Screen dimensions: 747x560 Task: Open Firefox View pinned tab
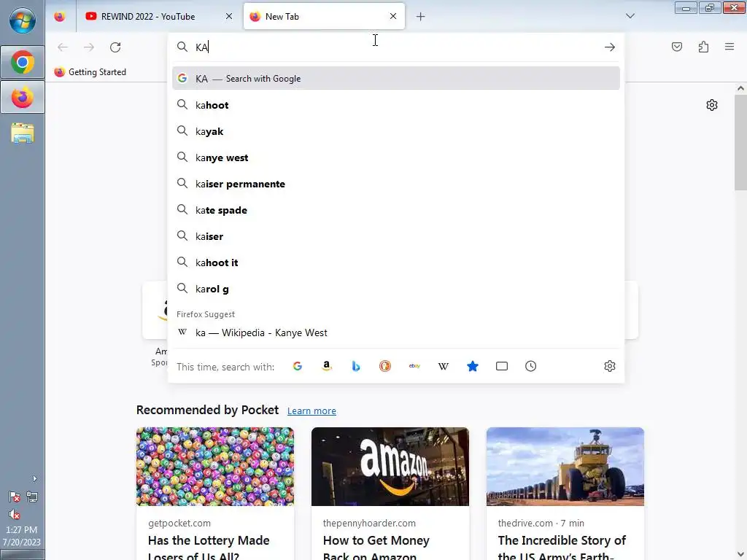pyautogui.click(x=60, y=17)
